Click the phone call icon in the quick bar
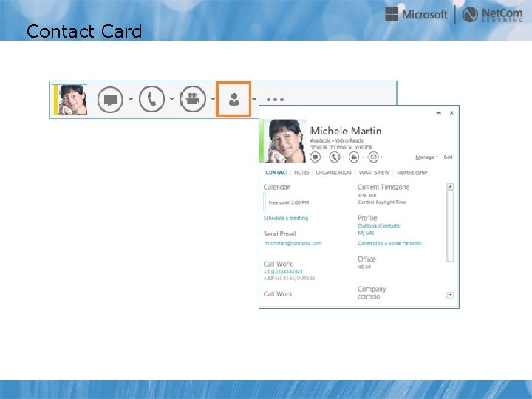532x399 pixels. (151, 100)
